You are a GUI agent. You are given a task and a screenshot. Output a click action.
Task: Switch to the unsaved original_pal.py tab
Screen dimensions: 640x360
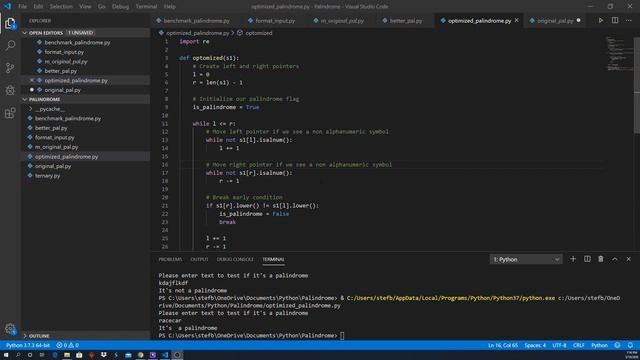point(555,20)
